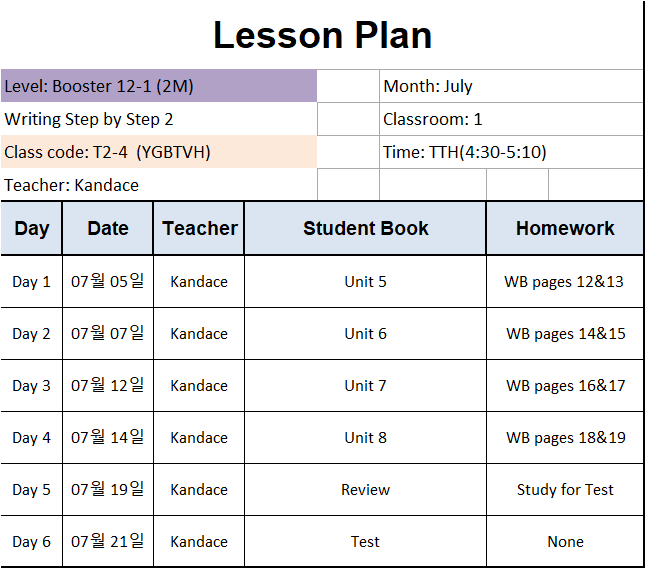Click the Month: July cell

(511, 86)
